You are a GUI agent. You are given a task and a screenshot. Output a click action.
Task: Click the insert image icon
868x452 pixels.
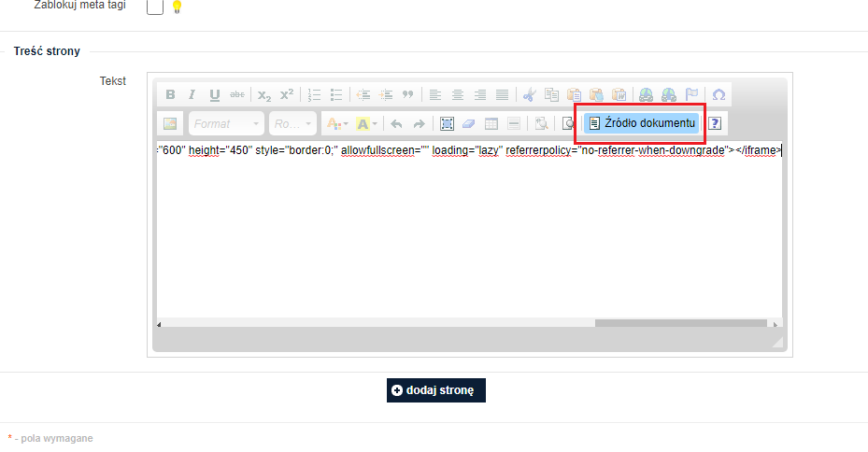[x=170, y=123]
